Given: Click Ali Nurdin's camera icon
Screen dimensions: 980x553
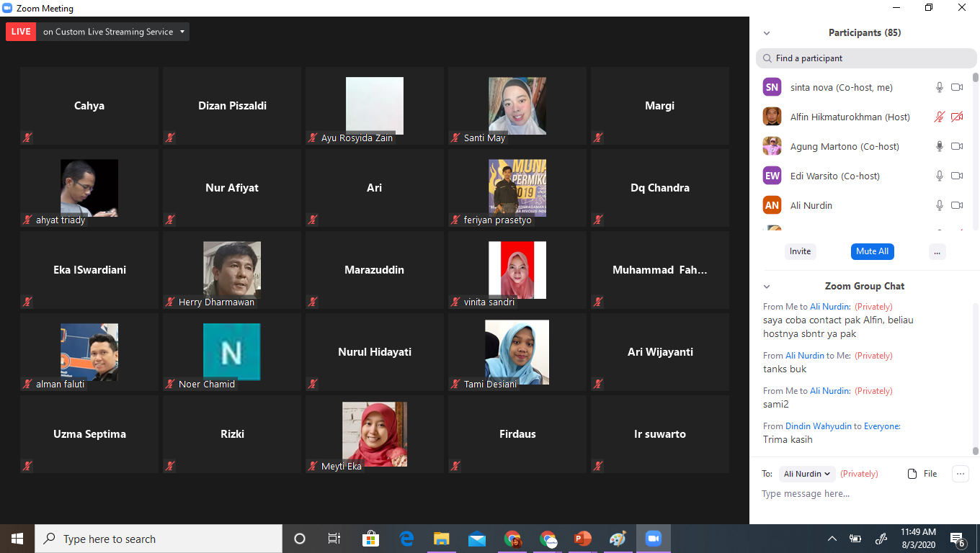Looking at the screenshot, I should (957, 205).
